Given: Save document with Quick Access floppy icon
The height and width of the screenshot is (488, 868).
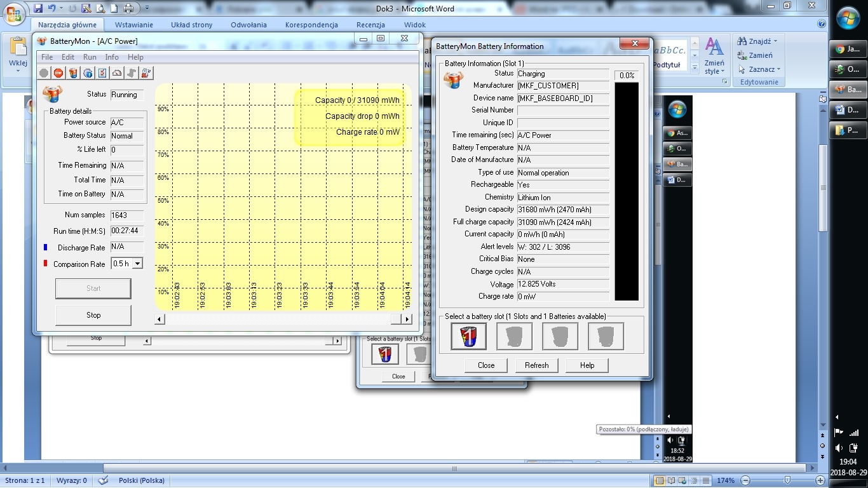Looking at the screenshot, I should tap(38, 8).
